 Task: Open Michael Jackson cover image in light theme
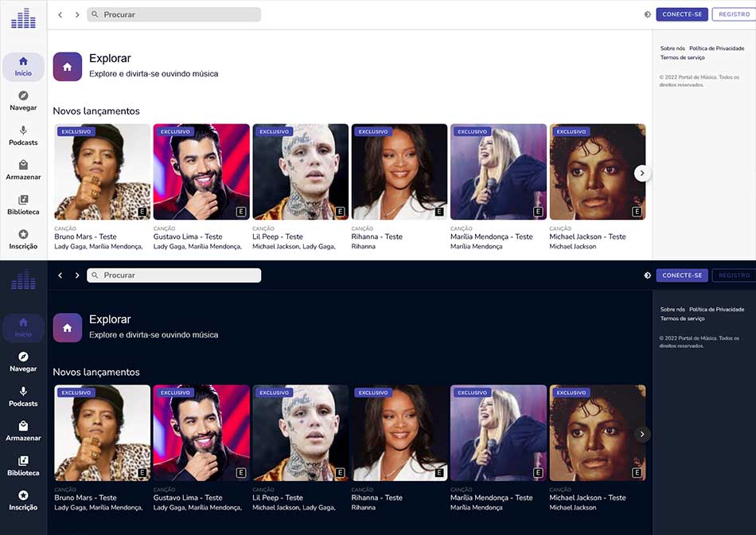click(x=598, y=172)
